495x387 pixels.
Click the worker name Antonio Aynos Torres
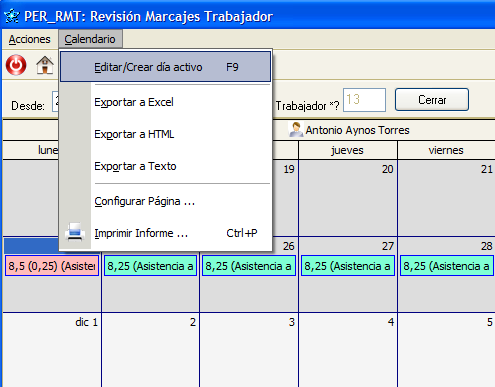point(357,130)
